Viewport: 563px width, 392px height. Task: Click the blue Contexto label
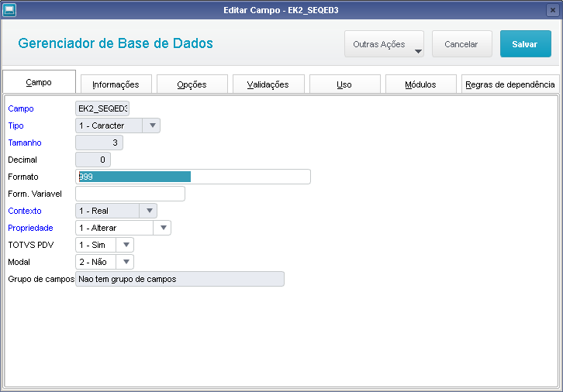click(x=25, y=211)
